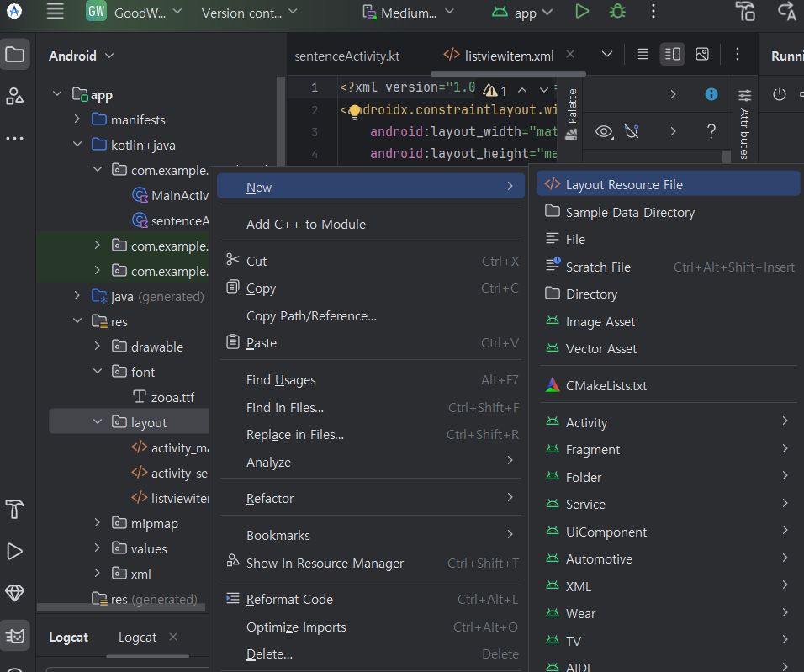Close the listviewitem.xml tab
The width and height of the screenshot is (804, 672).
[569, 54]
